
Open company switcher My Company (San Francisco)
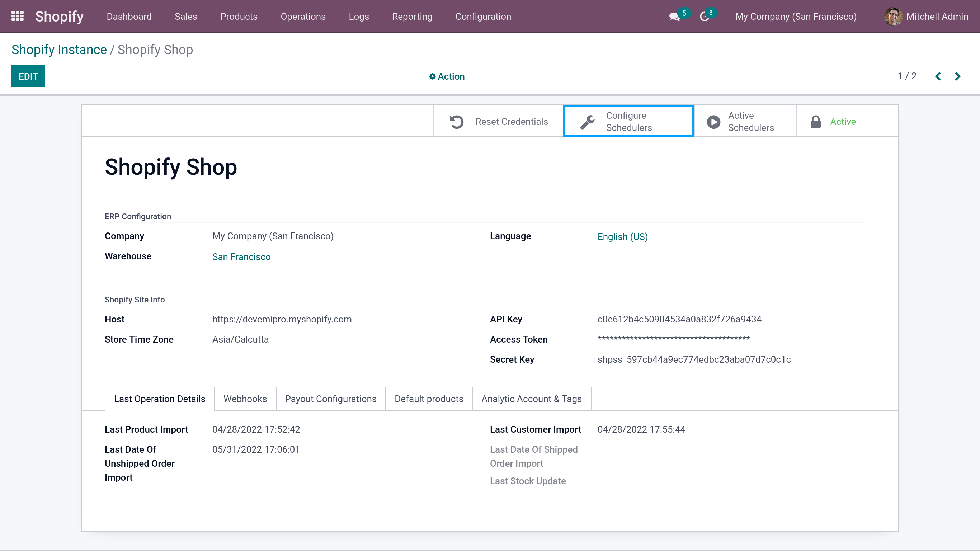796,17
